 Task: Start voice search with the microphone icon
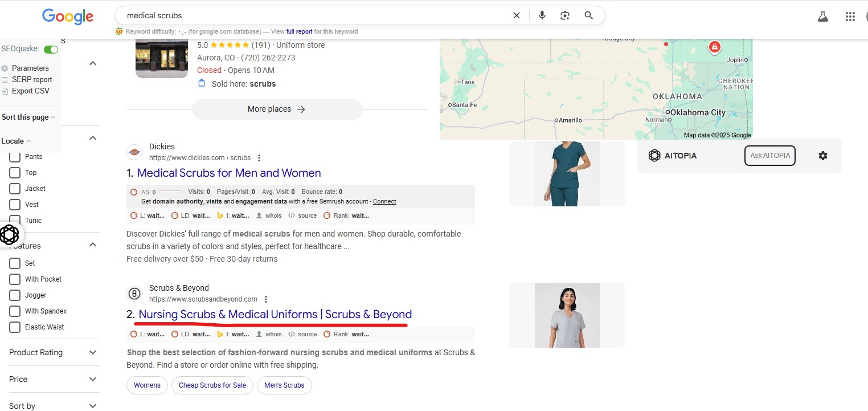(x=541, y=15)
